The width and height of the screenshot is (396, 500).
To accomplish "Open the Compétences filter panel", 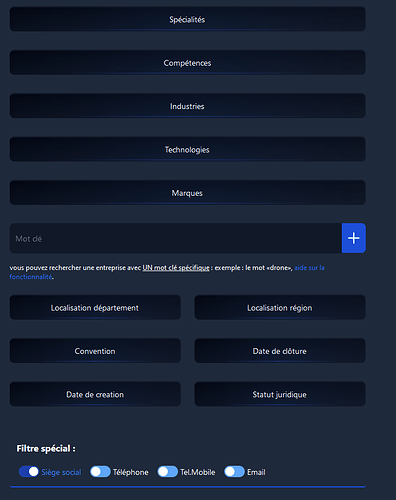I will [x=188, y=63].
